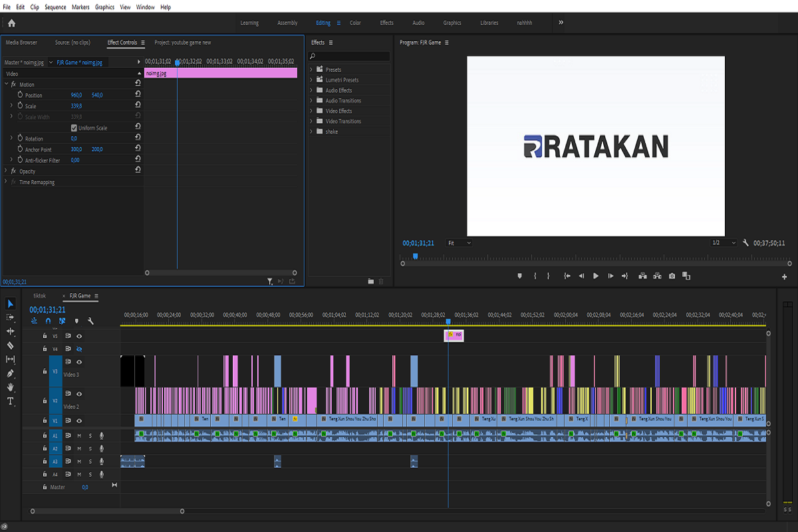The image size is (798, 532).
Task: Click Export Frame camera icon
Action: (x=672, y=276)
